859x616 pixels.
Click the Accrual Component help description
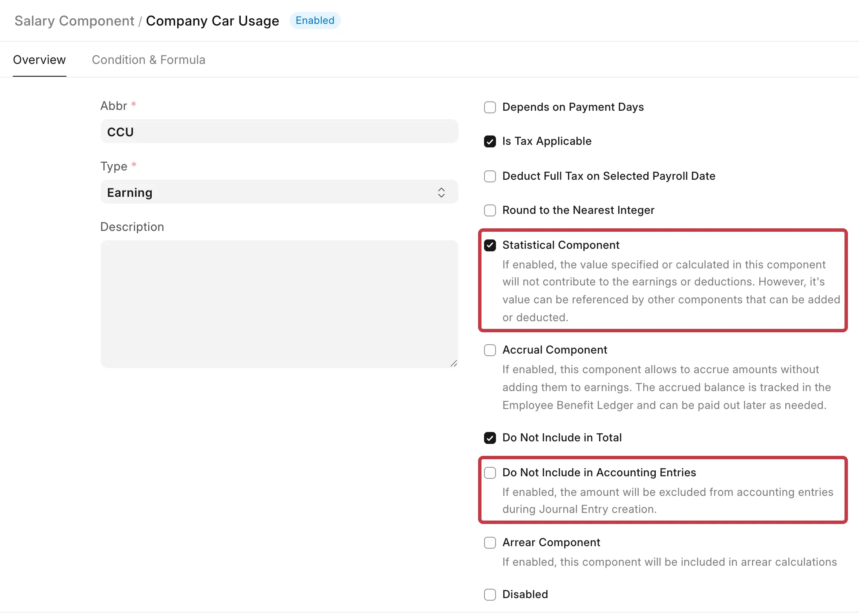[666, 387]
